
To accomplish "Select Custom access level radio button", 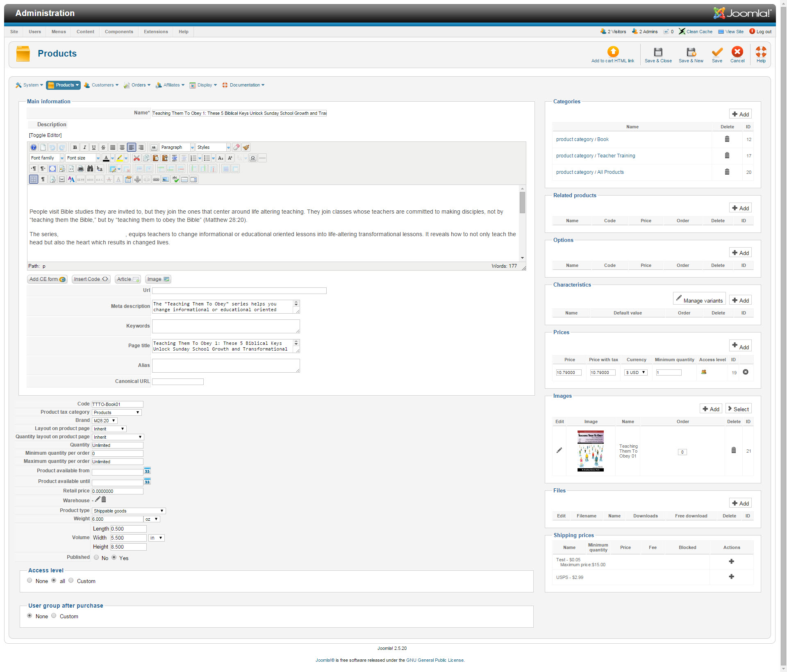I will [71, 581].
